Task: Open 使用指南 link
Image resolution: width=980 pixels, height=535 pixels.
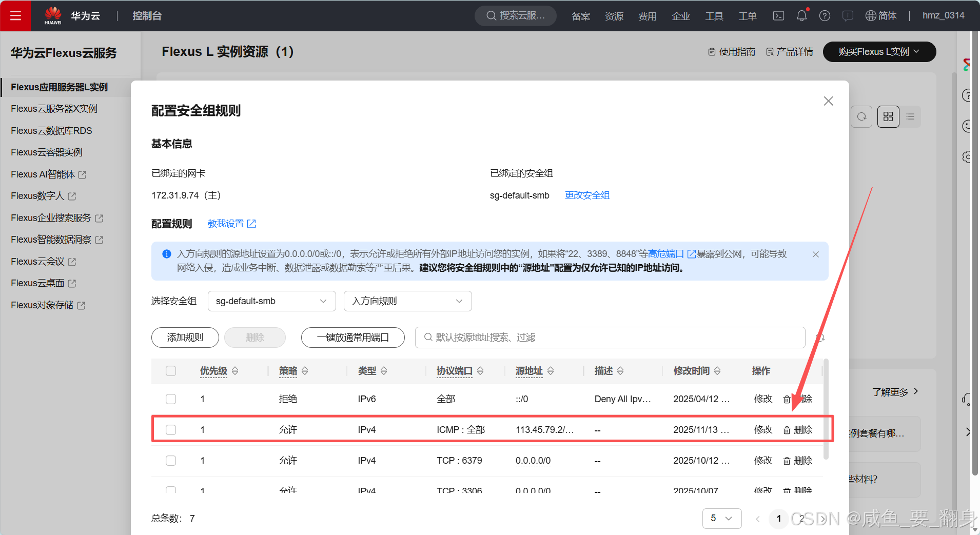Action: (x=732, y=52)
